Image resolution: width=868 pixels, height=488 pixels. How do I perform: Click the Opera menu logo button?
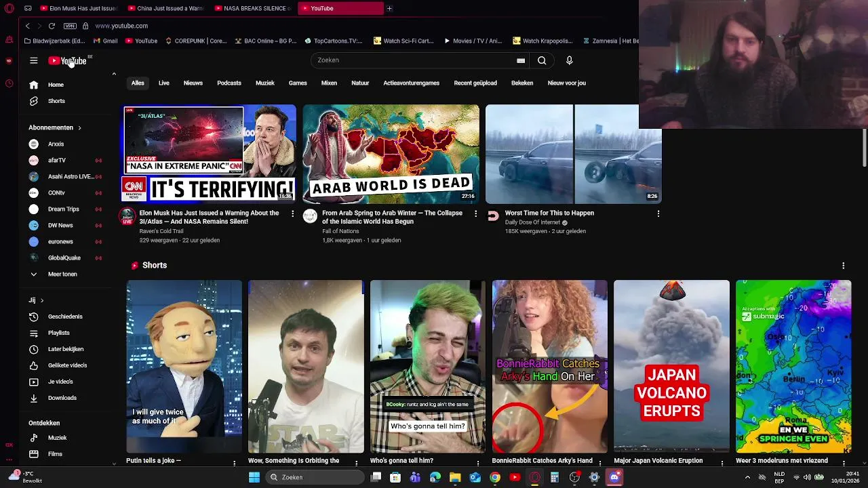[x=9, y=8]
